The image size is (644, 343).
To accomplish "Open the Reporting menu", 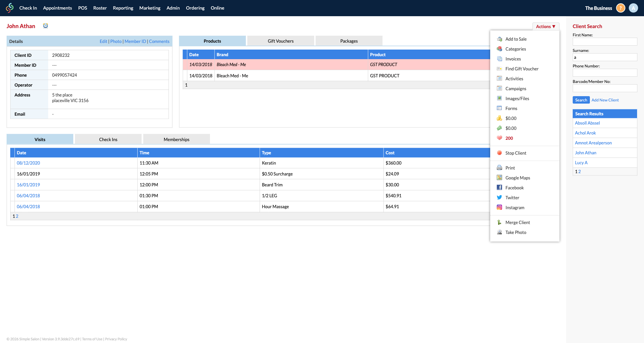I will coord(123,8).
